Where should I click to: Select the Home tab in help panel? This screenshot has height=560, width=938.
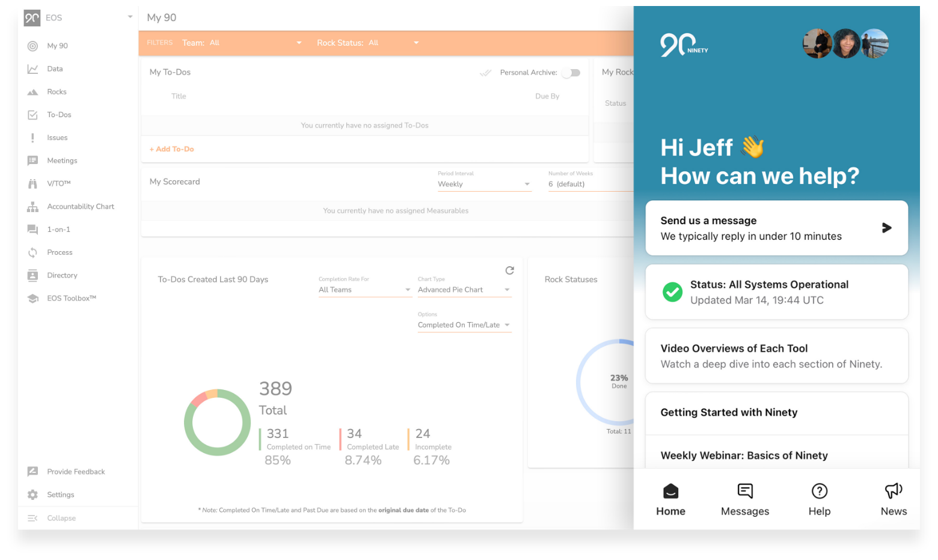point(671,500)
